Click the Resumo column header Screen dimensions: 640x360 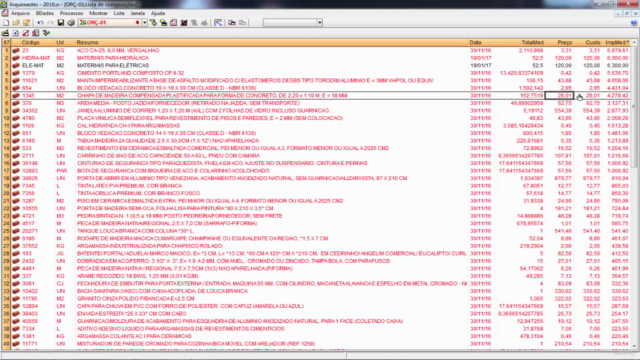click(x=271, y=42)
